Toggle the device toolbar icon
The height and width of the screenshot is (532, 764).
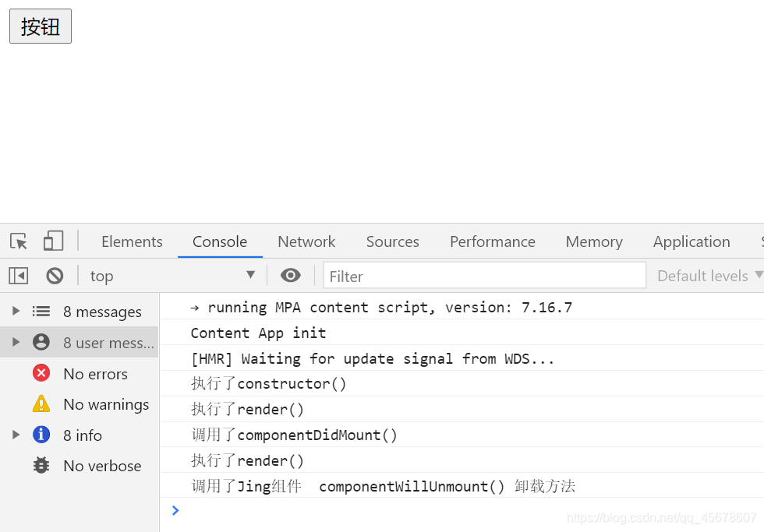[x=53, y=241]
